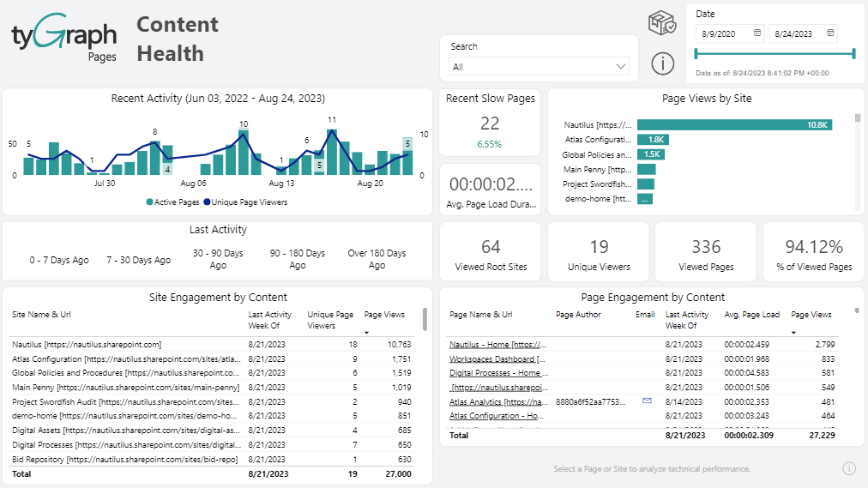Select Project Swordfish Audit site row
This screenshot has width=868, height=488.
click(x=212, y=401)
